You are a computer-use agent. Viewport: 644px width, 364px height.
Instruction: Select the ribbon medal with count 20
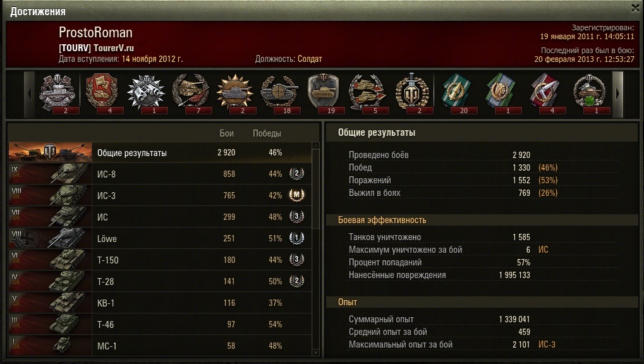456,93
